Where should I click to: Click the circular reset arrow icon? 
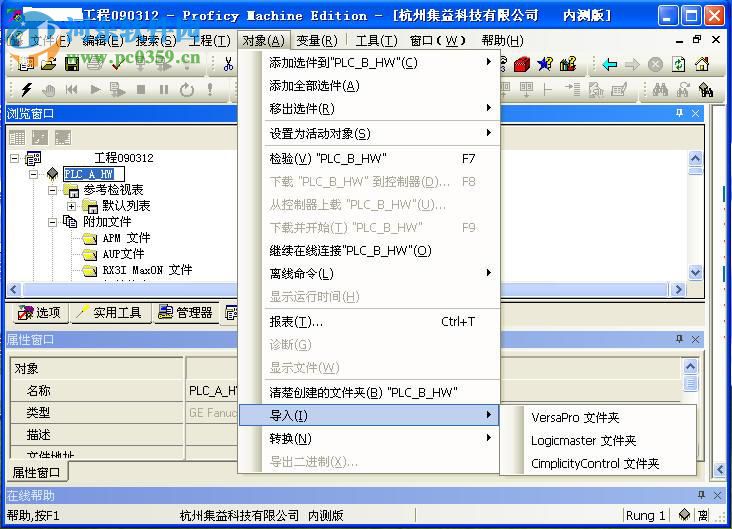click(x=187, y=89)
